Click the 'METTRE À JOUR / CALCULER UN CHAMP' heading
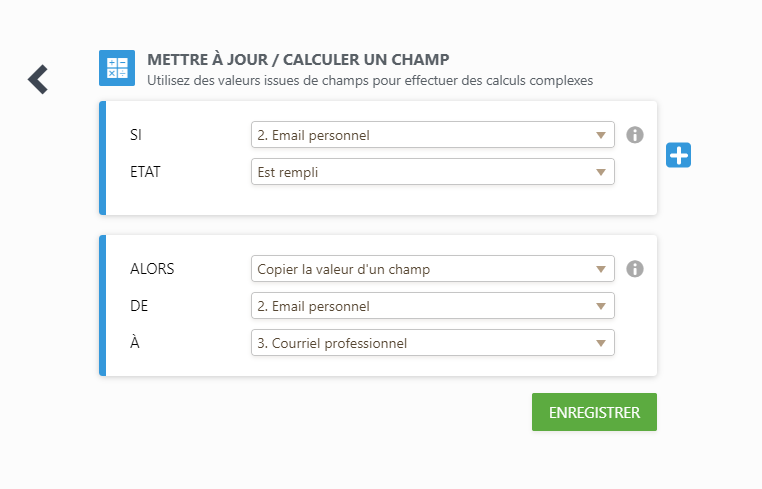 pos(298,60)
